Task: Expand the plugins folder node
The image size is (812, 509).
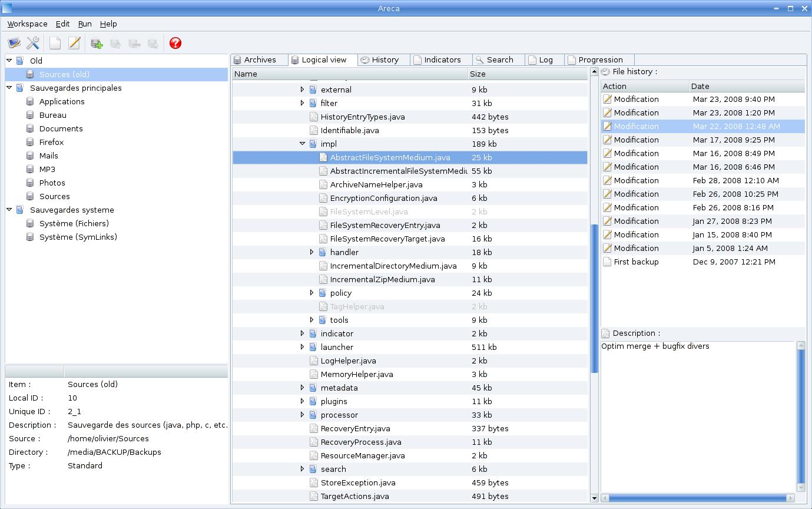Action: tap(302, 401)
